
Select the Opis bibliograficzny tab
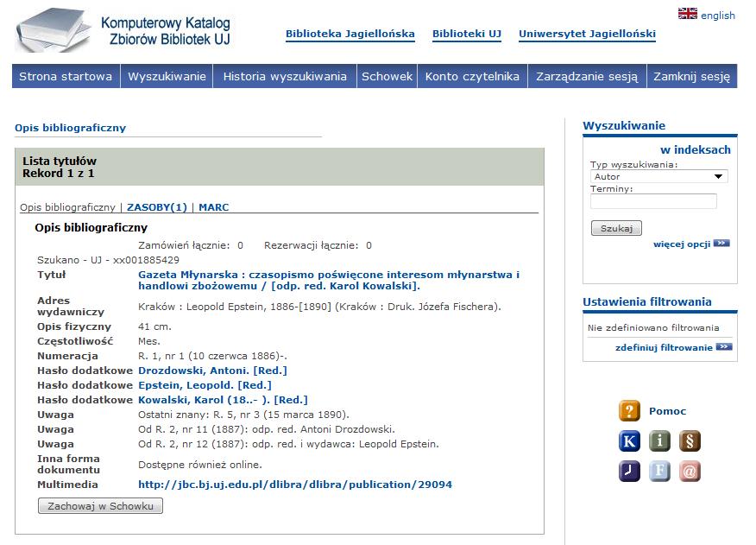67,207
